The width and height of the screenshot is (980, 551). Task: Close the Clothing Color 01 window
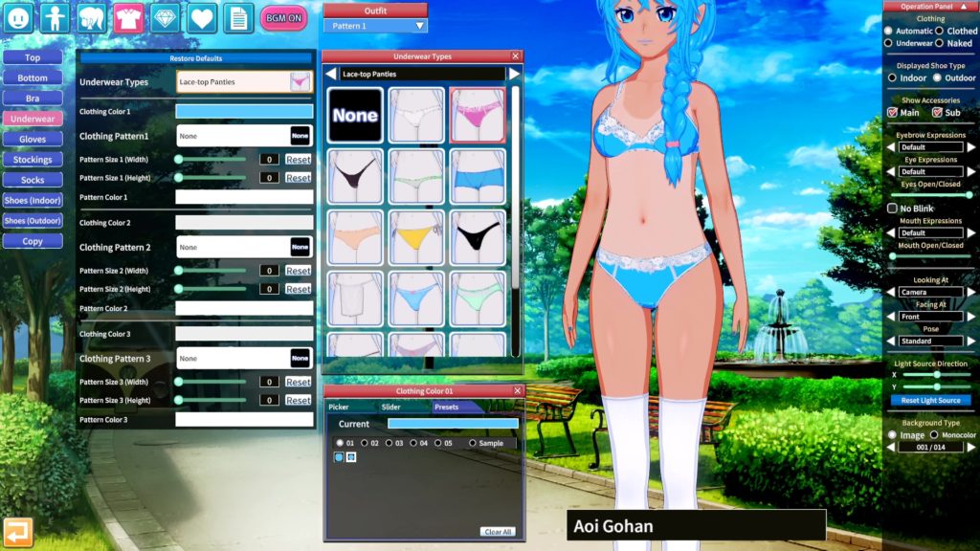518,391
